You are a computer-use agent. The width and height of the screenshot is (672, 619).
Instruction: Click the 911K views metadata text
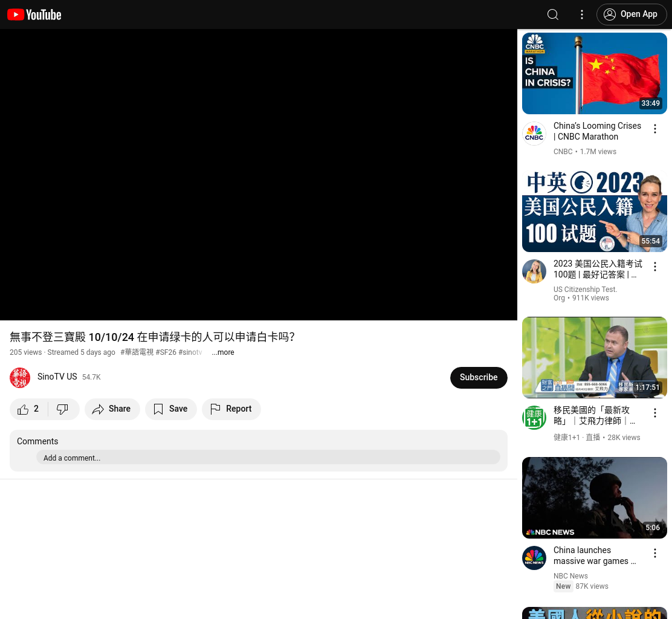(590, 298)
